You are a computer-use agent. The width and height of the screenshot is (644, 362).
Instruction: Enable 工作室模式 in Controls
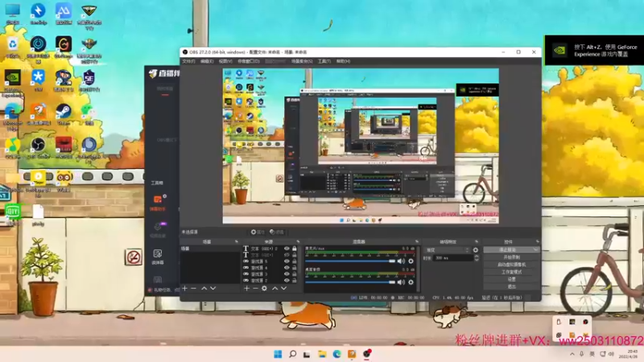[x=511, y=272]
